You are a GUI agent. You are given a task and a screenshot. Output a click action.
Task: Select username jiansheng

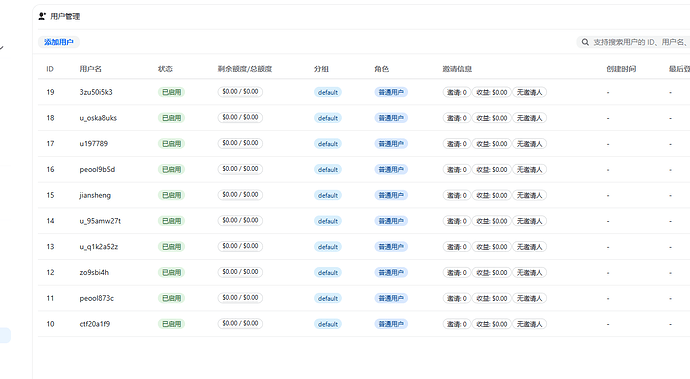pyautogui.click(x=95, y=195)
